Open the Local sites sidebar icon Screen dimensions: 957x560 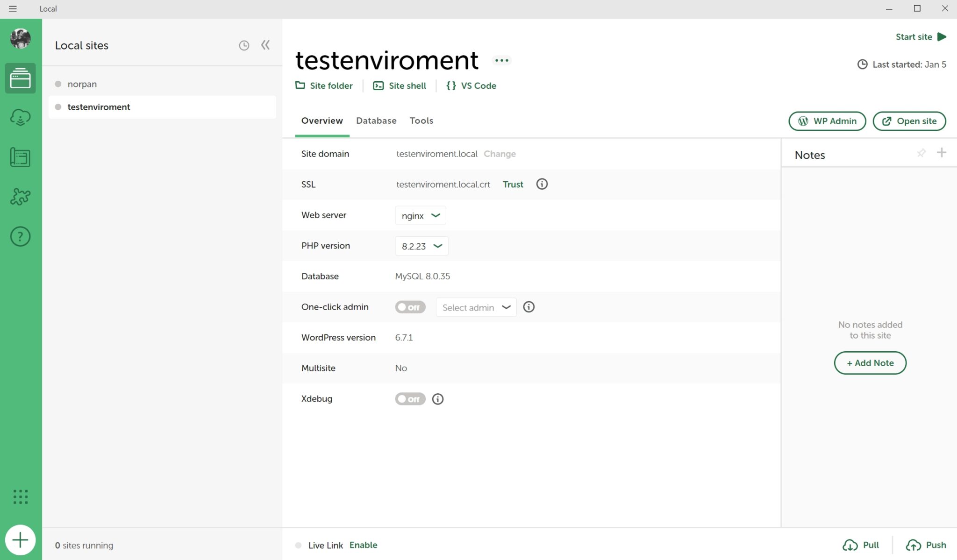coord(21,78)
